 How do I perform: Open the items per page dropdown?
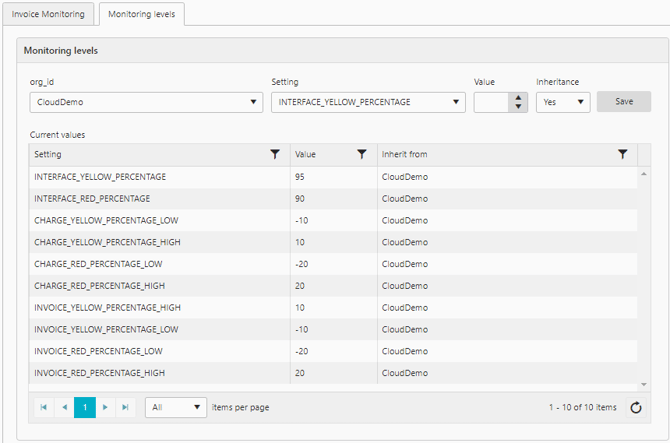[176, 408]
